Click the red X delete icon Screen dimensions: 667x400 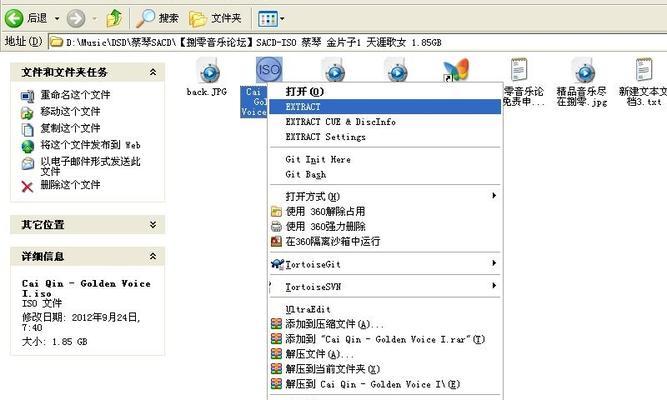(x=27, y=186)
